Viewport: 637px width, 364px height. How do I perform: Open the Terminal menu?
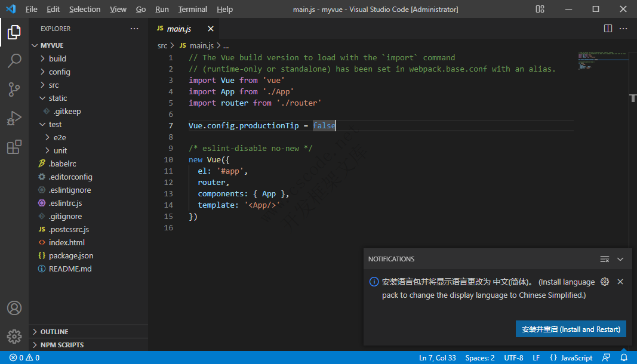pyautogui.click(x=193, y=9)
